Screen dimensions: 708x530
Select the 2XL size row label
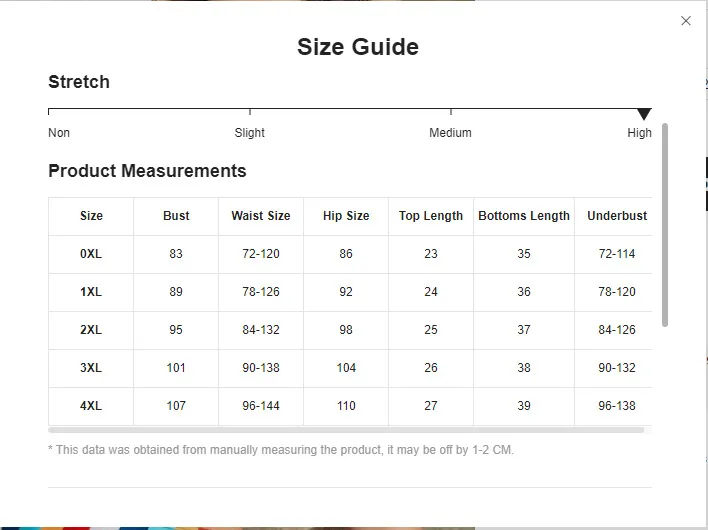point(91,330)
